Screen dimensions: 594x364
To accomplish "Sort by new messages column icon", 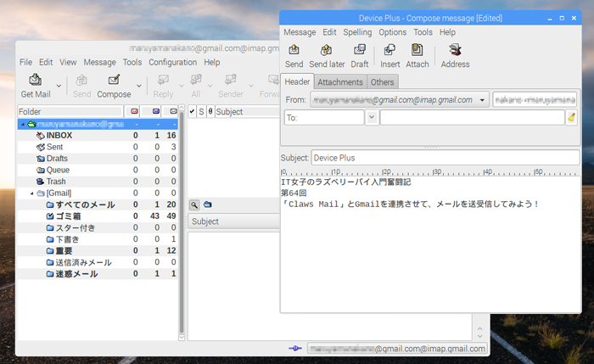I will tap(134, 111).
